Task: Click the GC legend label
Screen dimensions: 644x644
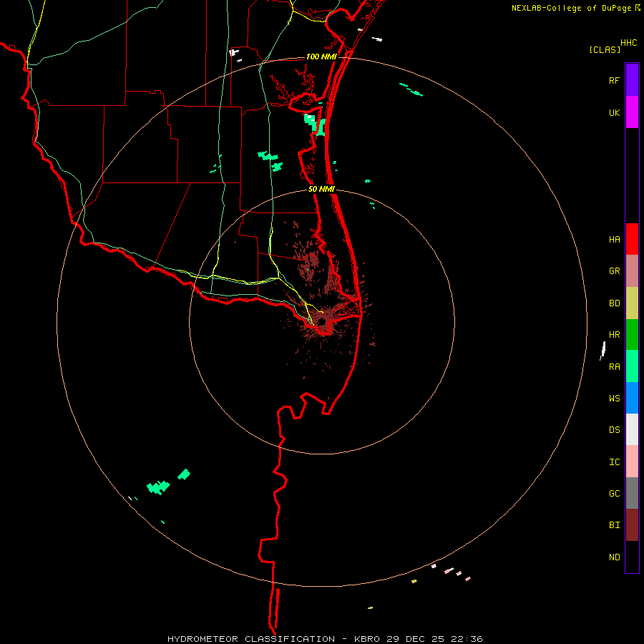Action: point(614,494)
